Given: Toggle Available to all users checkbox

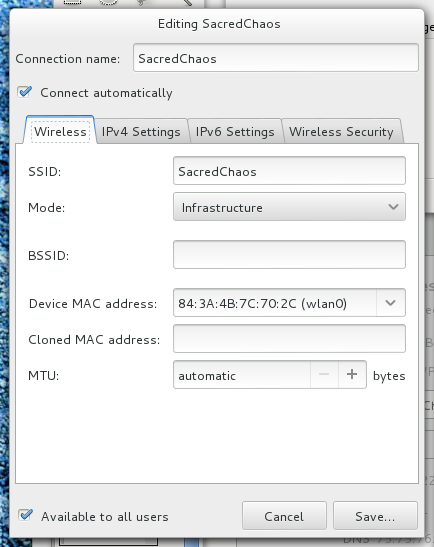Looking at the screenshot, I should pos(25,515).
